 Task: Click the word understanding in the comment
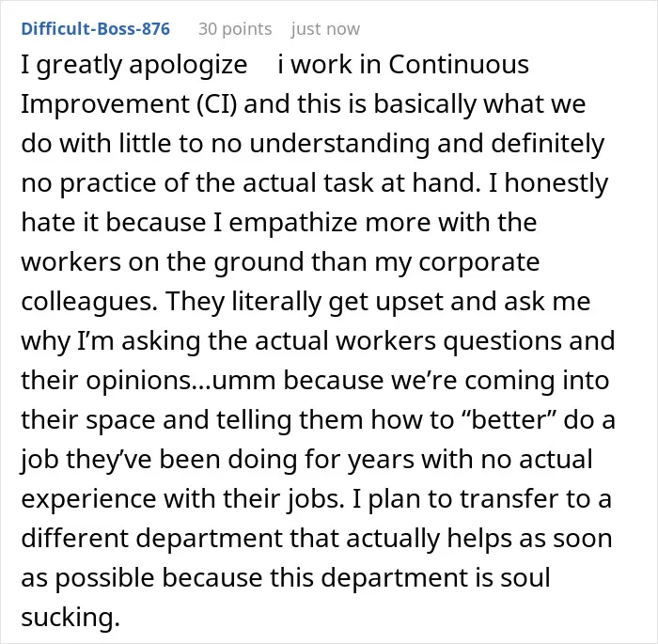(x=340, y=144)
